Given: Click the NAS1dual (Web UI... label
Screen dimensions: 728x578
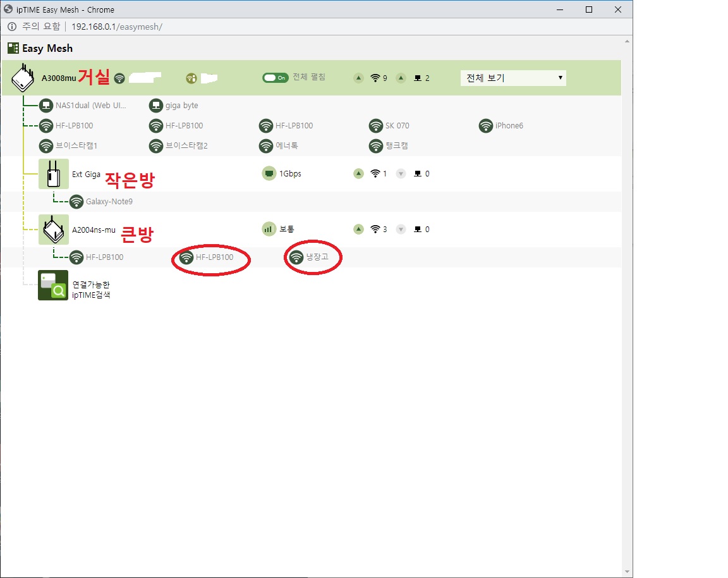Looking at the screenshot, I should coord(90,106).
